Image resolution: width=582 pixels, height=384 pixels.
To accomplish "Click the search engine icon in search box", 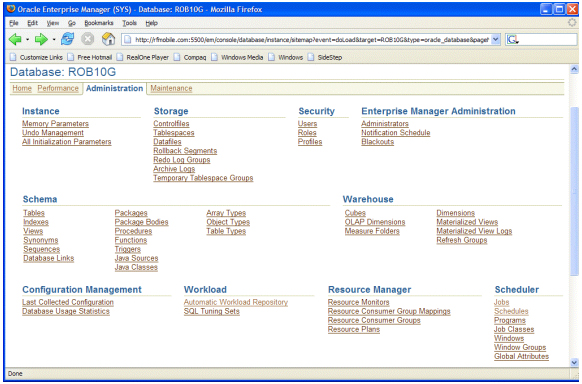I will 513,39.
